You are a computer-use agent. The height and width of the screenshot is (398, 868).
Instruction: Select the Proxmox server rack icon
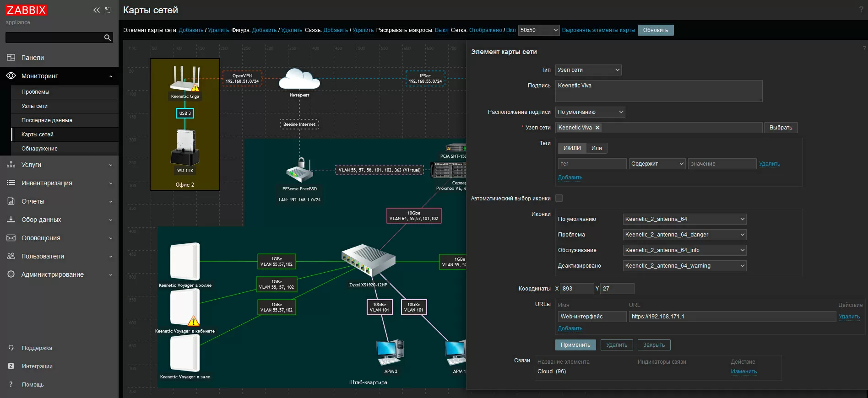(x=449, y=170)
